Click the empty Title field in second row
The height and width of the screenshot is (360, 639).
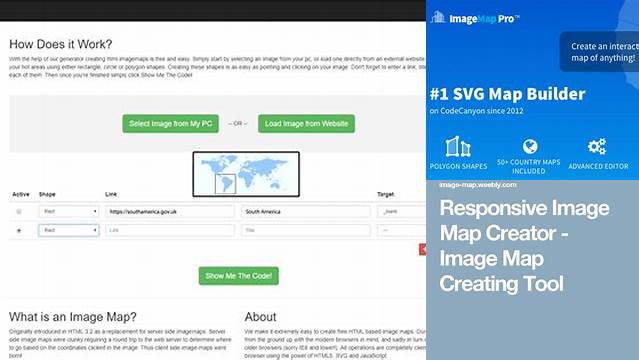point(306,230)
